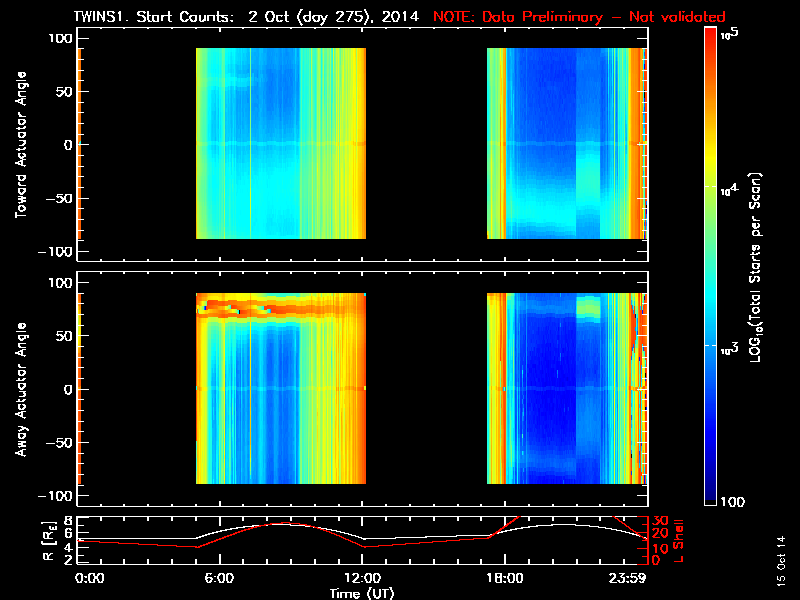The image size is (800, 600).
Task: Click the 18:00 time tick label
Action: [x=505, y=578]
